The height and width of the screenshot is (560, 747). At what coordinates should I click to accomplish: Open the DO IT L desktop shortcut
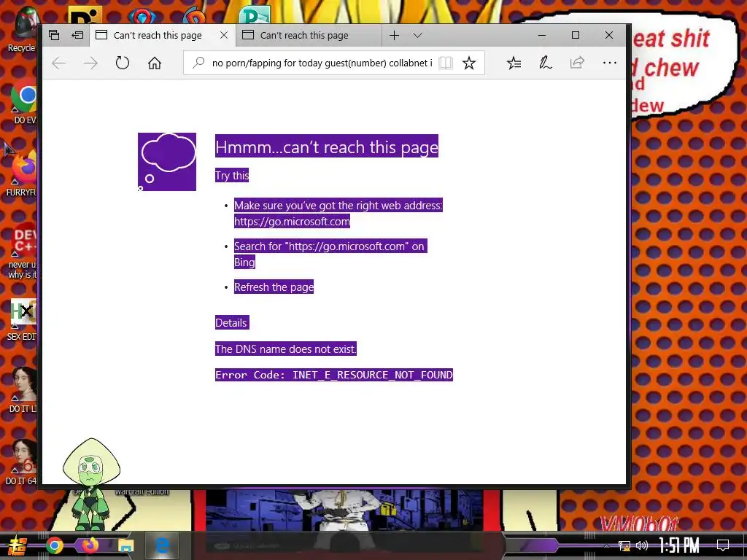click(x=23, y=389)
